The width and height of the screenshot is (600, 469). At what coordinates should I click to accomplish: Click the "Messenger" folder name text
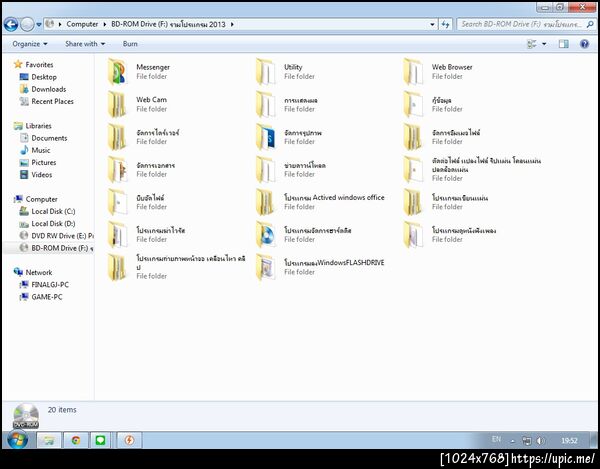point(153,67)
